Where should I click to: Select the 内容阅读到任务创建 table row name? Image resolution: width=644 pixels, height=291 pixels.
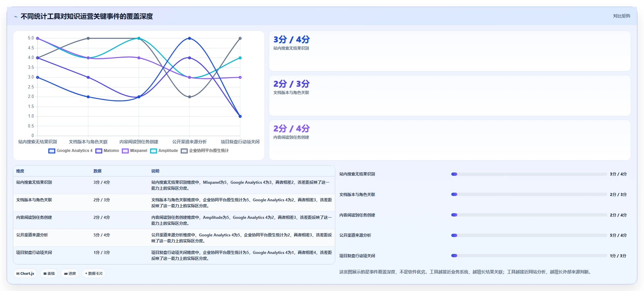click(34, 218)
